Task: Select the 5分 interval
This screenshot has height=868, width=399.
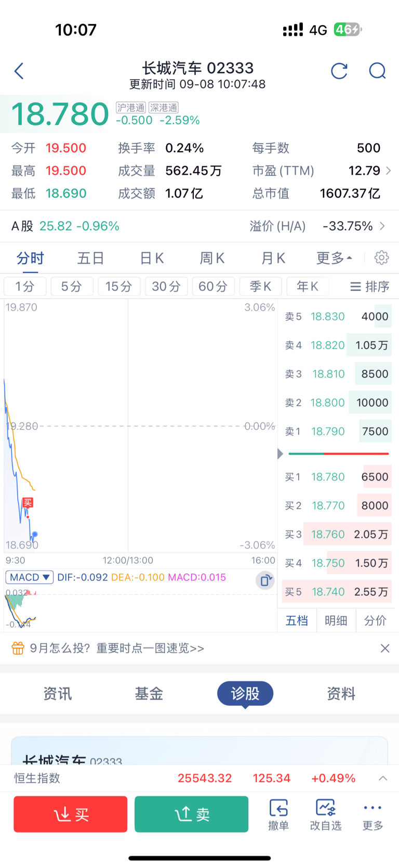Action: 72,287
